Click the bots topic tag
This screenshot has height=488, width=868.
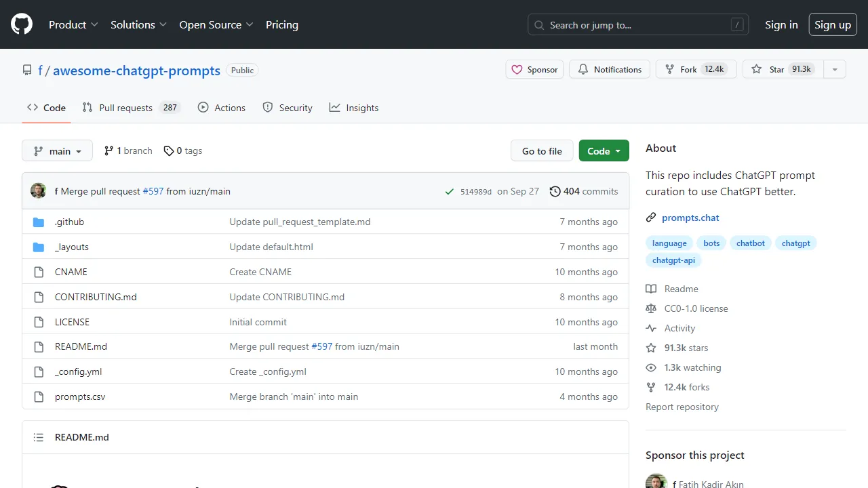point(711,243)
